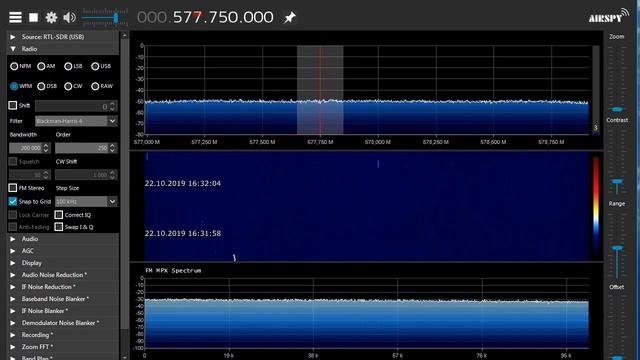
Task: Click the Shift offset value field
Action: click(x=72, y=107)
